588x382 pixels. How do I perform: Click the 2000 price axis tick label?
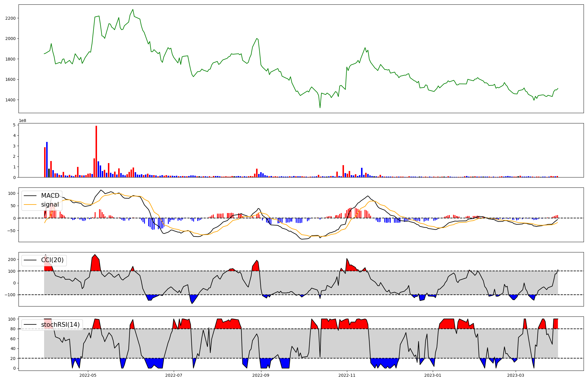tap(11, 38)
